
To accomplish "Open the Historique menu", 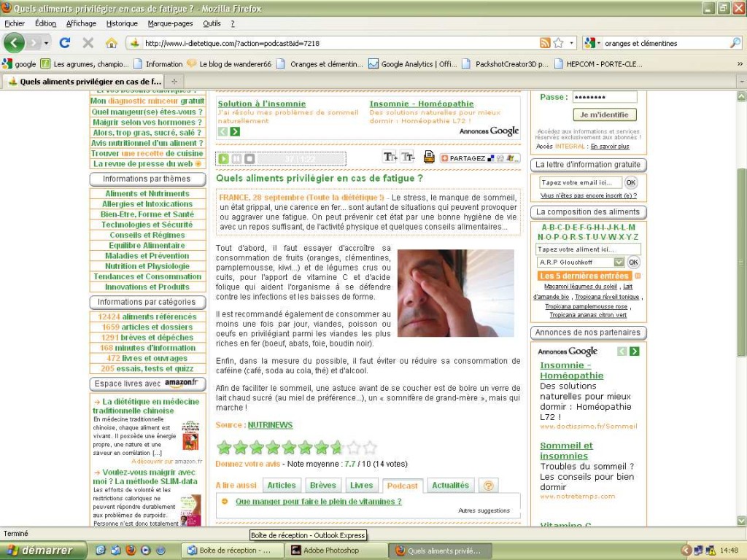I will pos(122,23).
